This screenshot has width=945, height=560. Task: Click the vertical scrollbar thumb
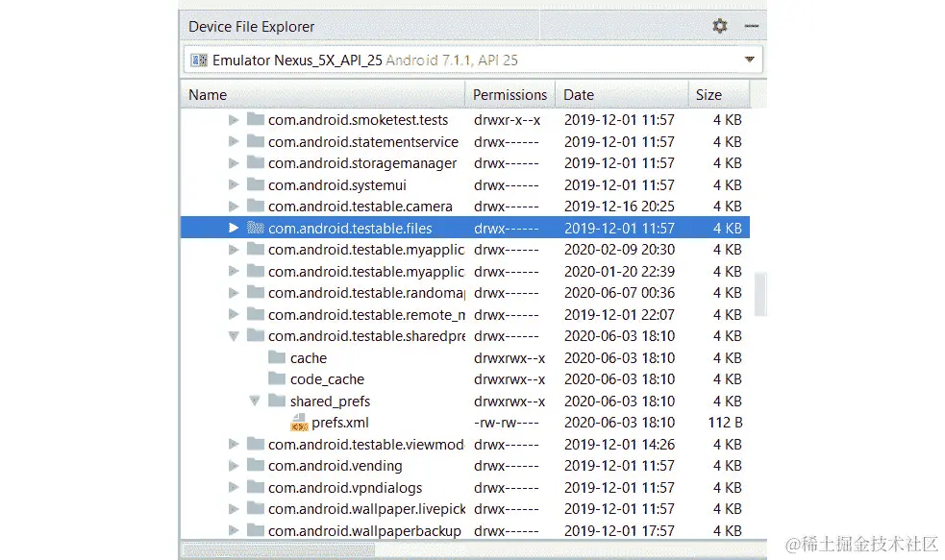(760, 294)
